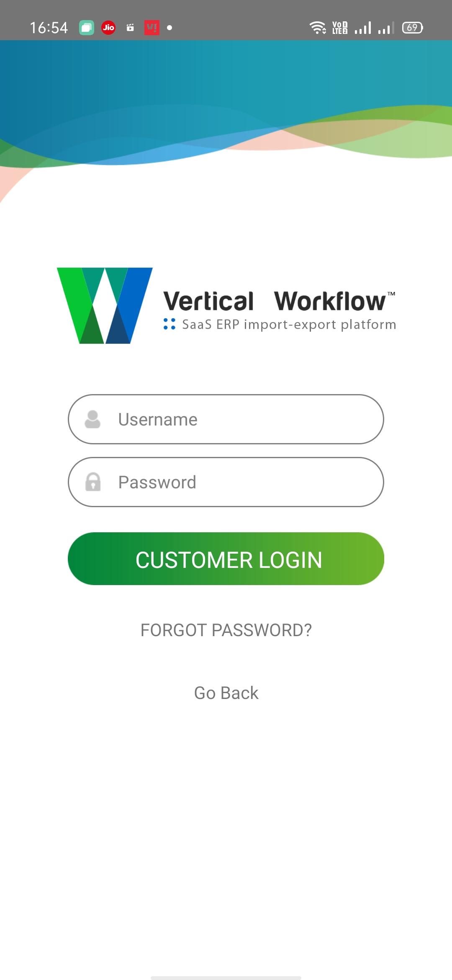Tap the SaaS ERP import-export platform tagline

(x=289, y=325)
